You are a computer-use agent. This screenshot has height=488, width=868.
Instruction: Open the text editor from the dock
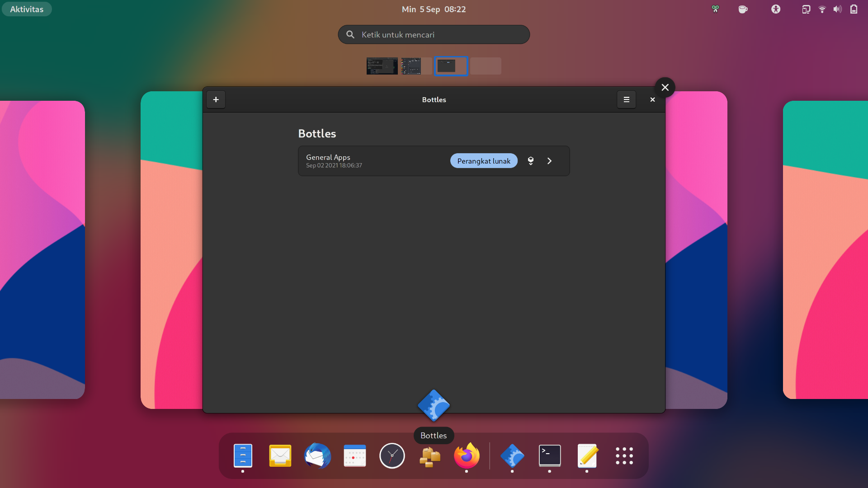tap(588, 456)
